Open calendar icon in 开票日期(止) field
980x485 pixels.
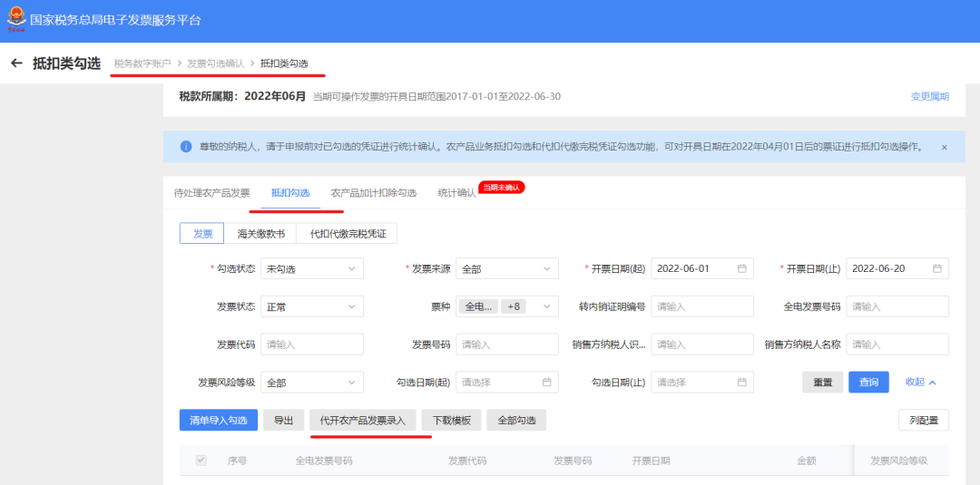coord(936,268)
